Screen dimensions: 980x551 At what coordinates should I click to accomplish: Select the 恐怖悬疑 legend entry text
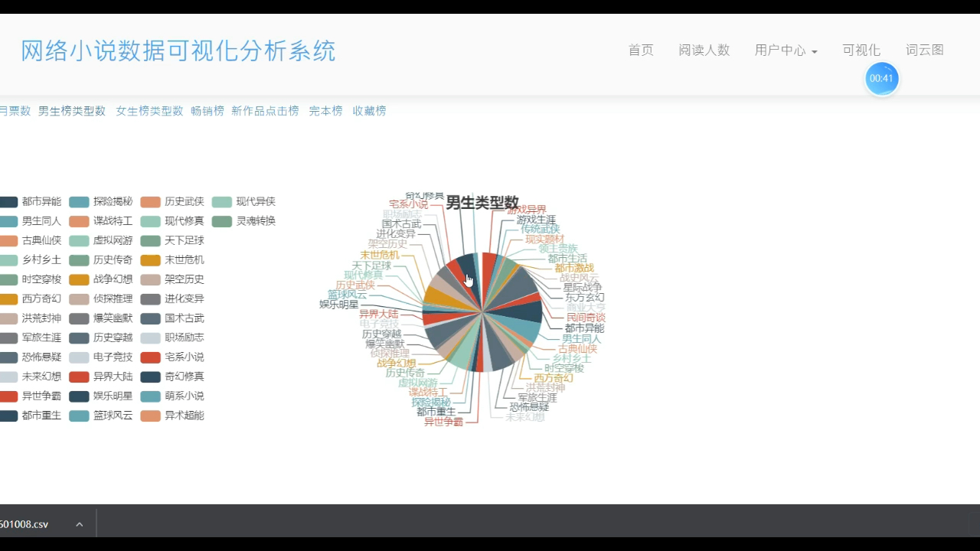coord(41,357)
